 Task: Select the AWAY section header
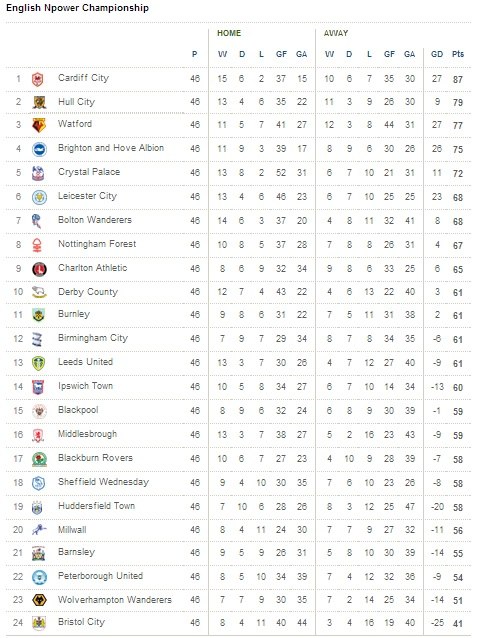click(336, 33)
